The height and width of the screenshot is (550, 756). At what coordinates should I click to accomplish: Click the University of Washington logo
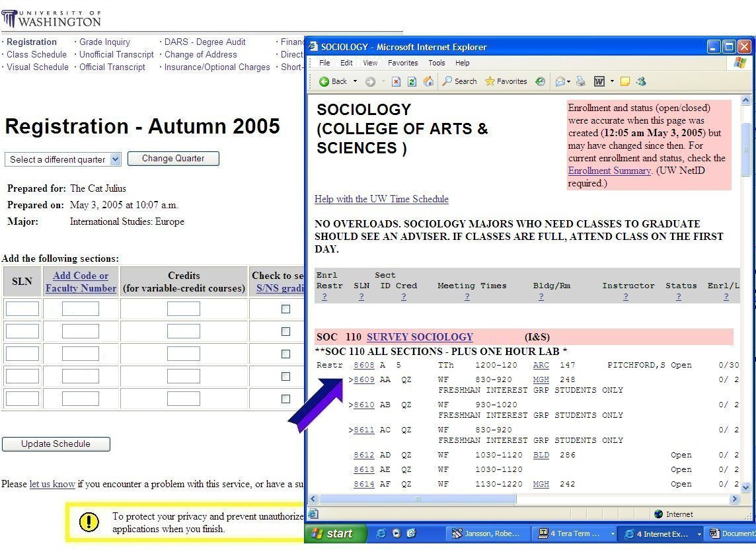[51, 19]
